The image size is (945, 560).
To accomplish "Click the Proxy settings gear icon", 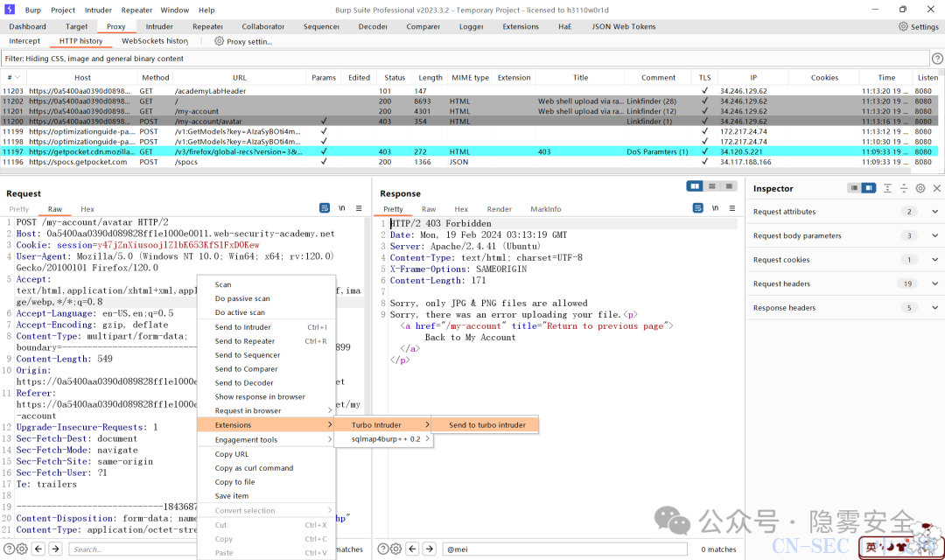I will coord(219,41).
